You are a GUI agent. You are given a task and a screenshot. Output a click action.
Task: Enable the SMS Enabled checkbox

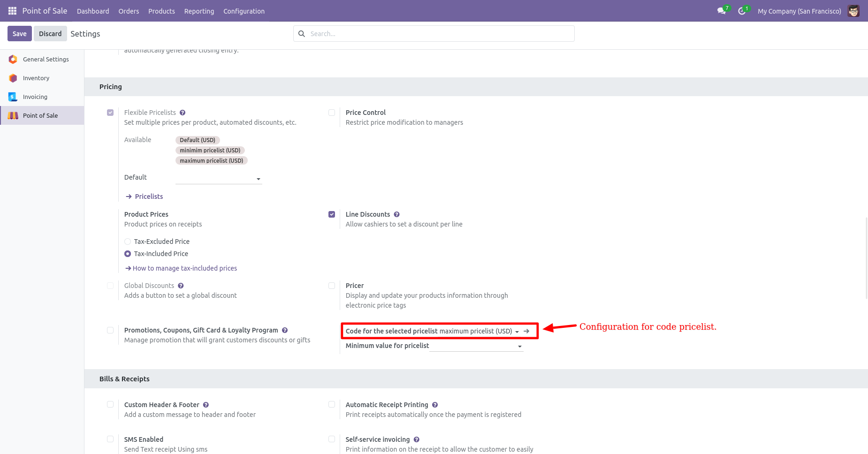click(x=110, y=439)
